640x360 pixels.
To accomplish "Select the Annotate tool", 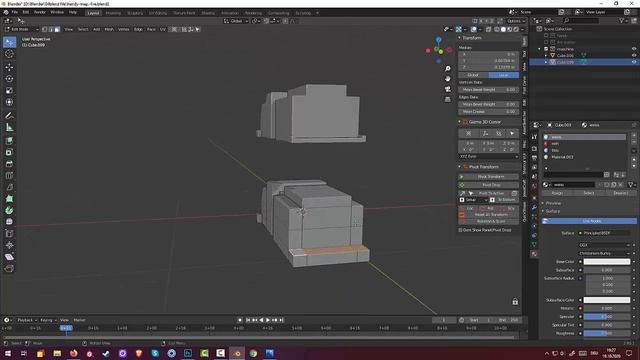I will coord(9,116).
